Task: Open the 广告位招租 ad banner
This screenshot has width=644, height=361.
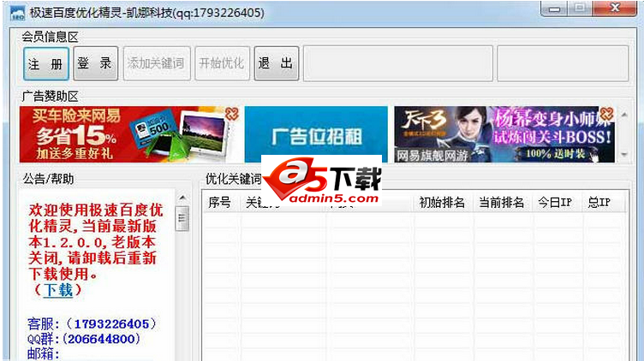Action: [316, 134]
